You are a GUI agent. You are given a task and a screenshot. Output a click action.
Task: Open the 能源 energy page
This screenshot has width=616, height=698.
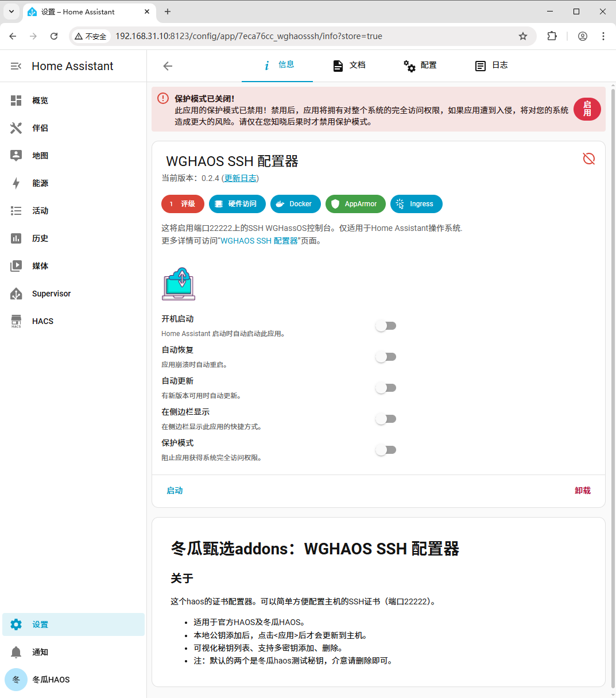coord(73,183)
